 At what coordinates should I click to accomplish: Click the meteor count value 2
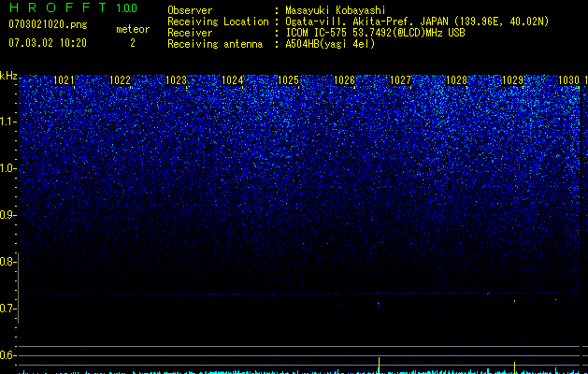pyautogui.click(x=133, y=43)
